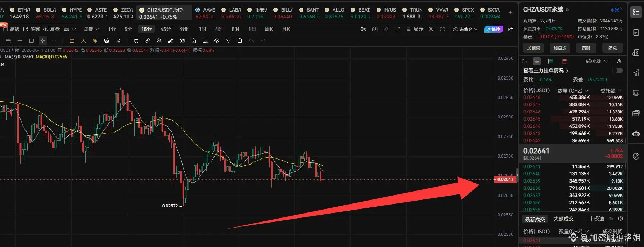Click the pencil edit icon in chart toolbar

pos(386,29)
